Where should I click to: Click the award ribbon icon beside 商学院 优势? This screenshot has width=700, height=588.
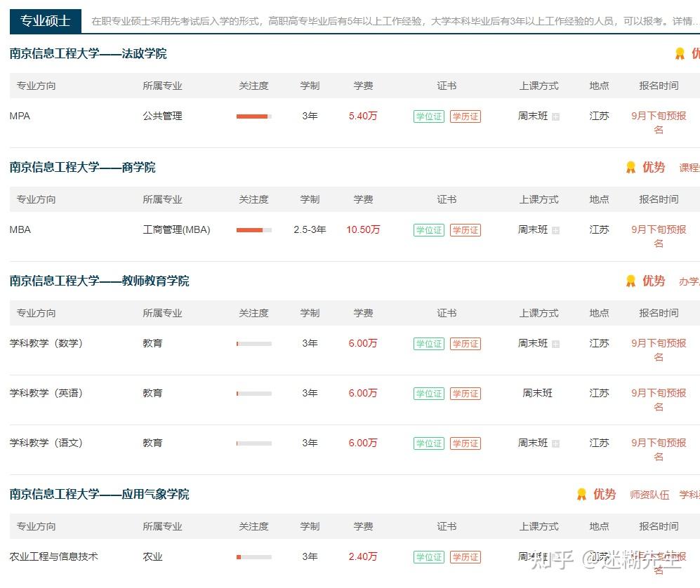pos(630,167)
